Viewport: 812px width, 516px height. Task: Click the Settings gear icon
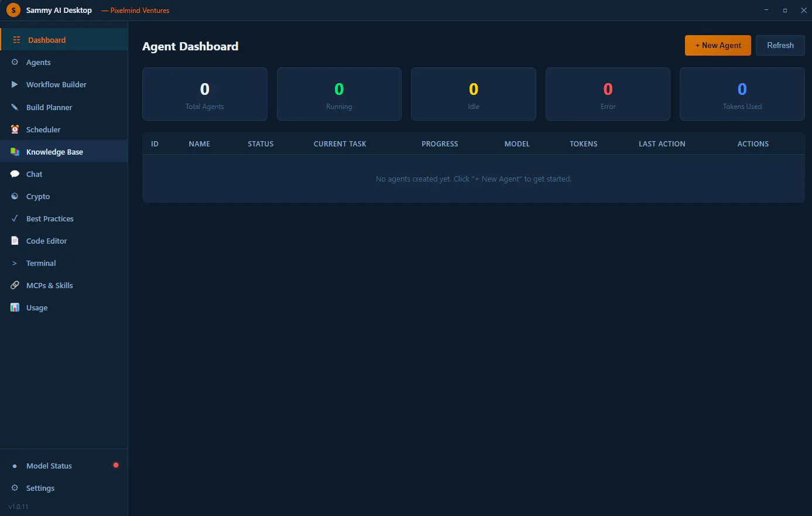pyautogui.click(x=15, y=488)
